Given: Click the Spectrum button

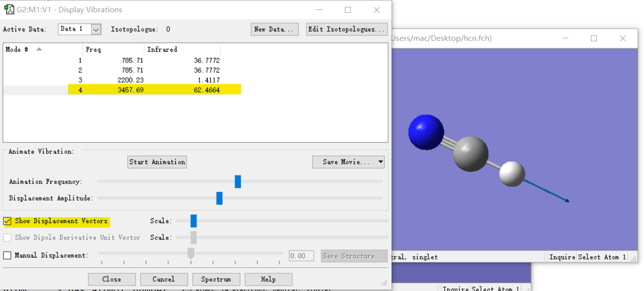Looking at the screenshot, I should [216, 279].
